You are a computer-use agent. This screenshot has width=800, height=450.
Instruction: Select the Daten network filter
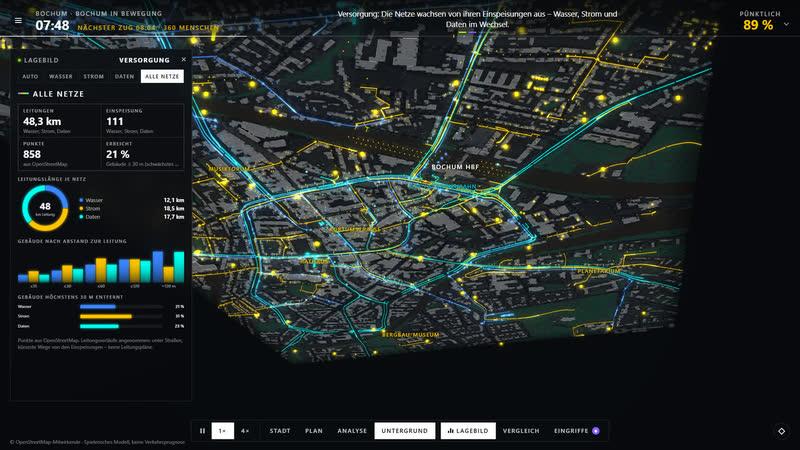point(124,77)
